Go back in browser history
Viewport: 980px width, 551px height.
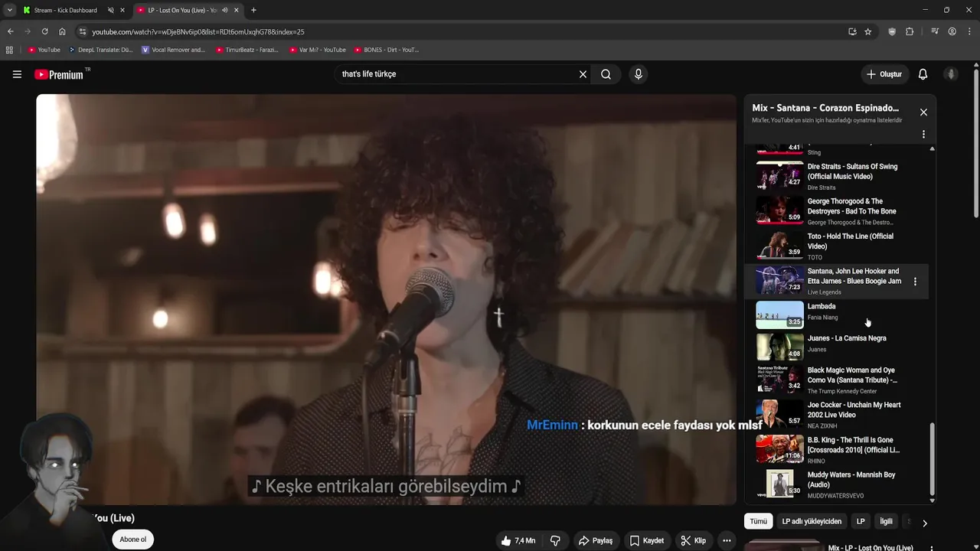10,31
